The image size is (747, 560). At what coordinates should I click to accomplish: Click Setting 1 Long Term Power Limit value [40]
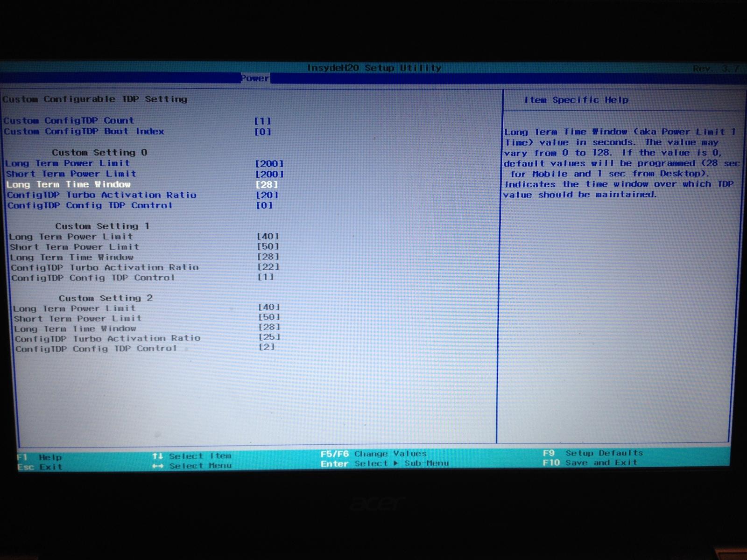268,236
